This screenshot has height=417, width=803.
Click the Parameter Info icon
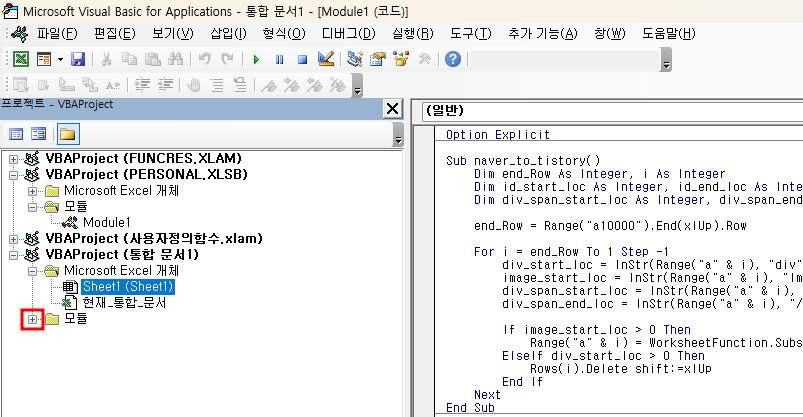tap(90, 85)
